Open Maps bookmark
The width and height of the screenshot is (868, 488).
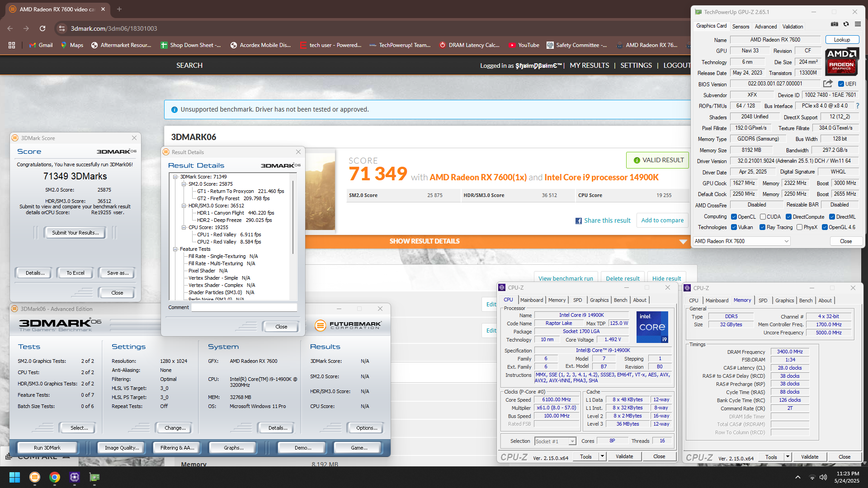coord(72,45)
